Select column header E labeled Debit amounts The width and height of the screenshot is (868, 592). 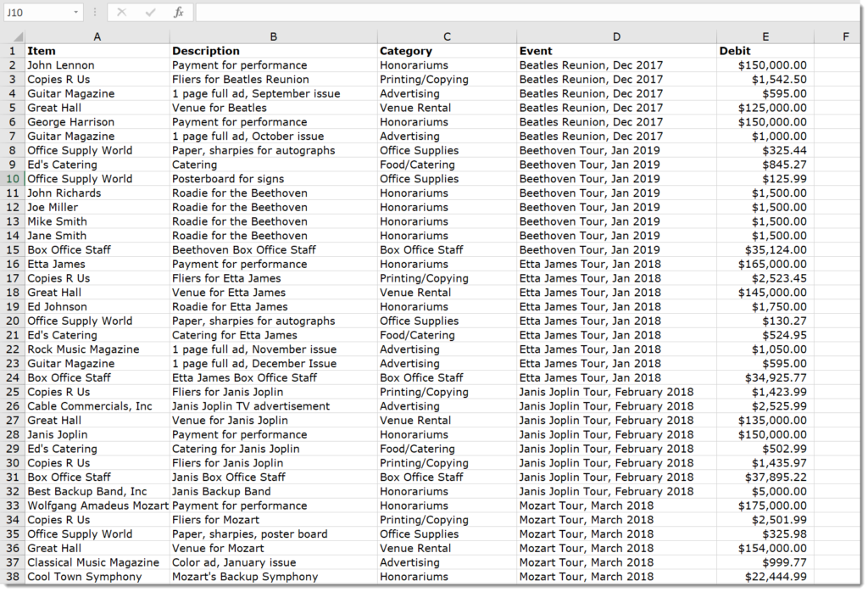pyautogui.click(x=765, y=36)
